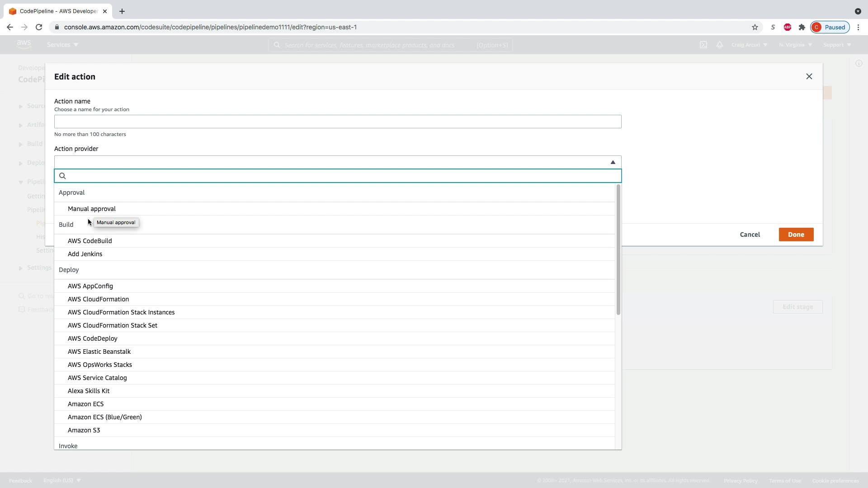Screen dimensions: 868x488
Task: Select Manual approval provider option
Action: pos(92,209)
